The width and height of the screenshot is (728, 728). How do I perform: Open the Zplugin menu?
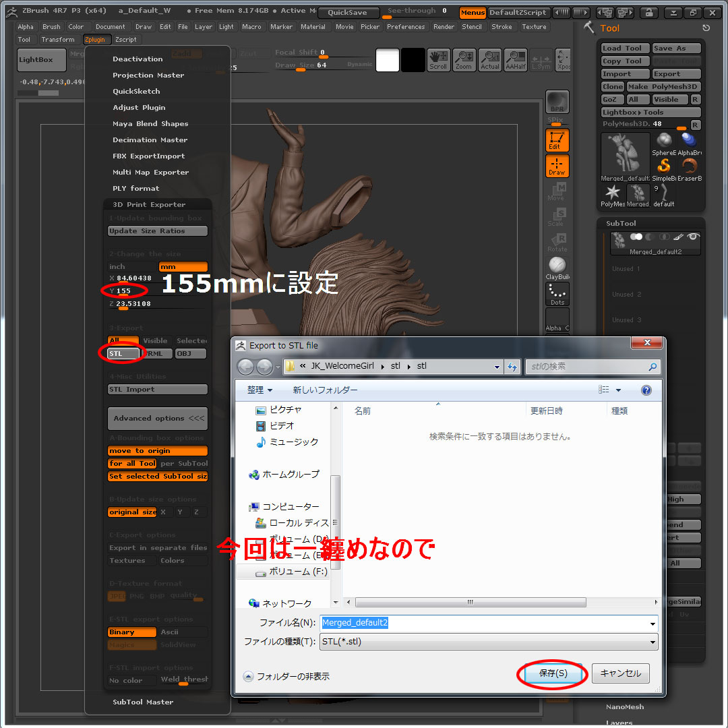tap(95, 40)
